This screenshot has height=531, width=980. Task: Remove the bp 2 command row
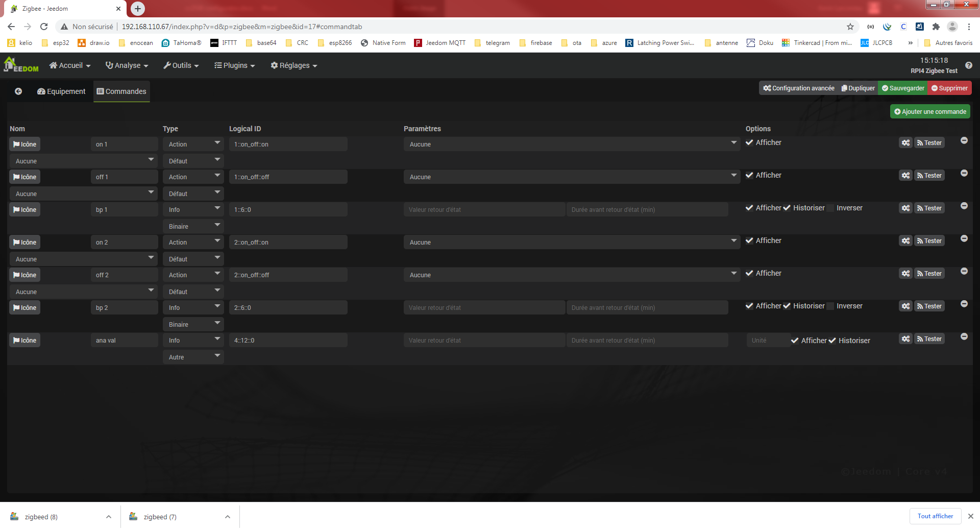(x=964, y=304)
